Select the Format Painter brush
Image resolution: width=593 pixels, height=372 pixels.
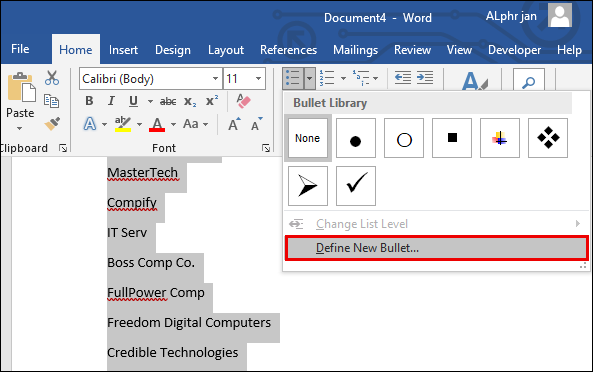pyautogui.click(x=52, y=124)
